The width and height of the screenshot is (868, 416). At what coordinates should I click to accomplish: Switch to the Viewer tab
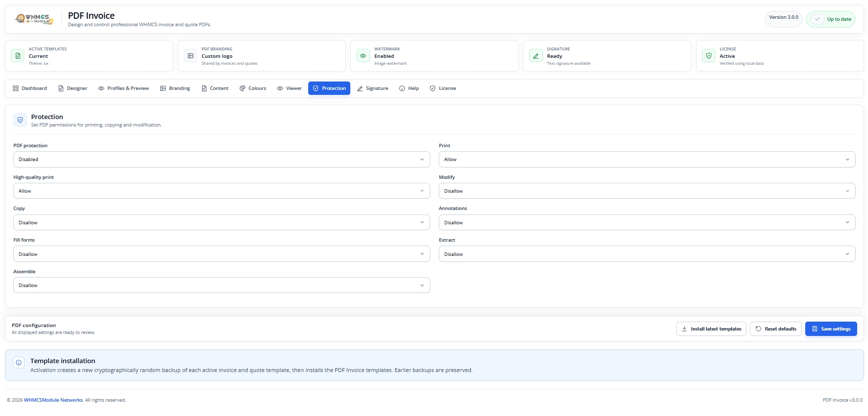289,88
